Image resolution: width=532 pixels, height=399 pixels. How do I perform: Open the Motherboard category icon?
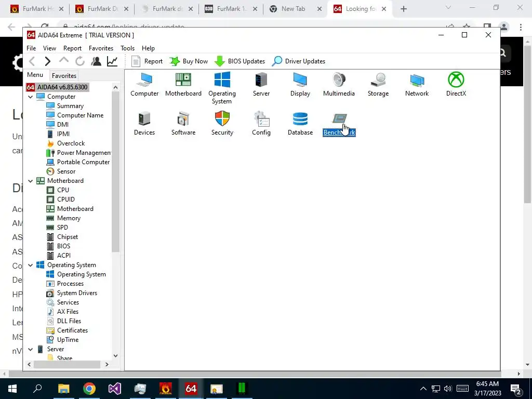pos(183,84)
